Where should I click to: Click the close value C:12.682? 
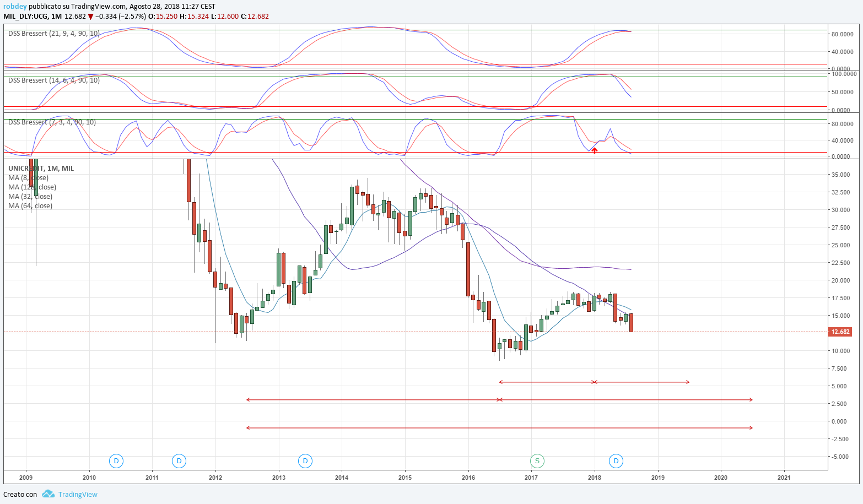[x=255, y=16]
